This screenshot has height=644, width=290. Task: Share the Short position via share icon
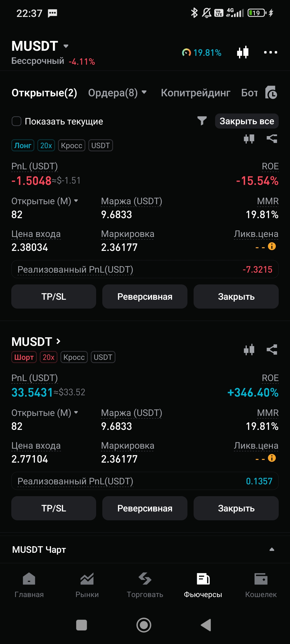point(272,350)
